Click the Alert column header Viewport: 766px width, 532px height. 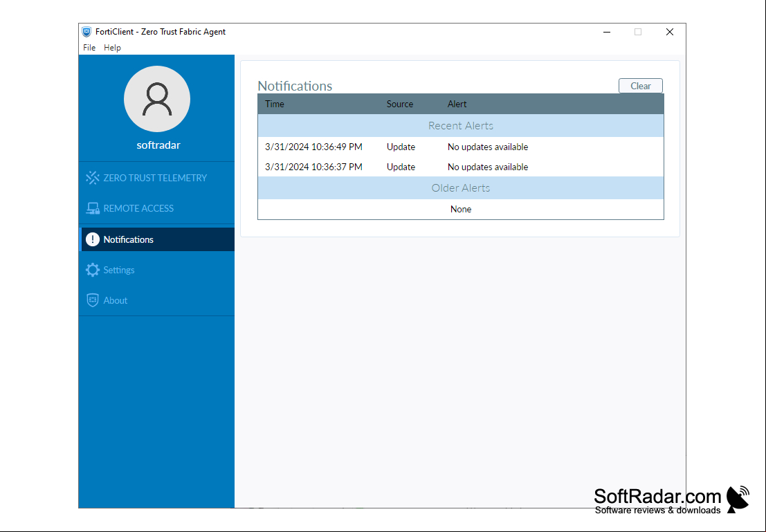tap(457, 104)
